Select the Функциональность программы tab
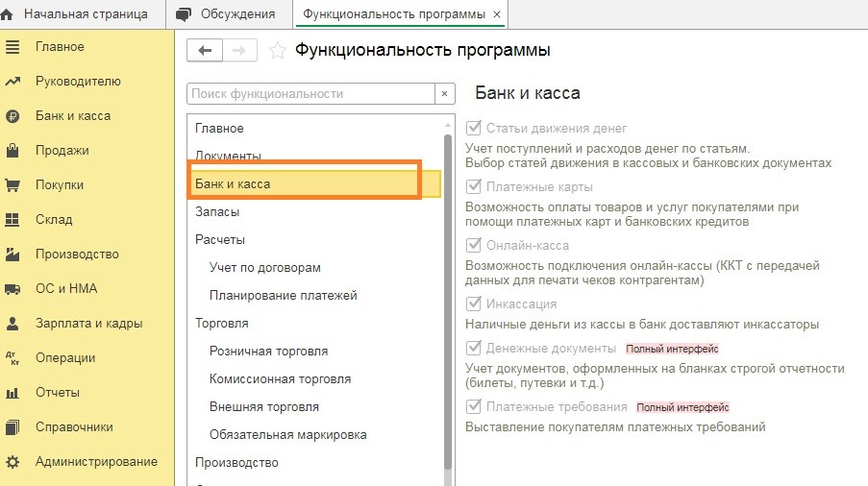Screen dimensions: 868x486 pyautogui.click(x=393, y=14)
